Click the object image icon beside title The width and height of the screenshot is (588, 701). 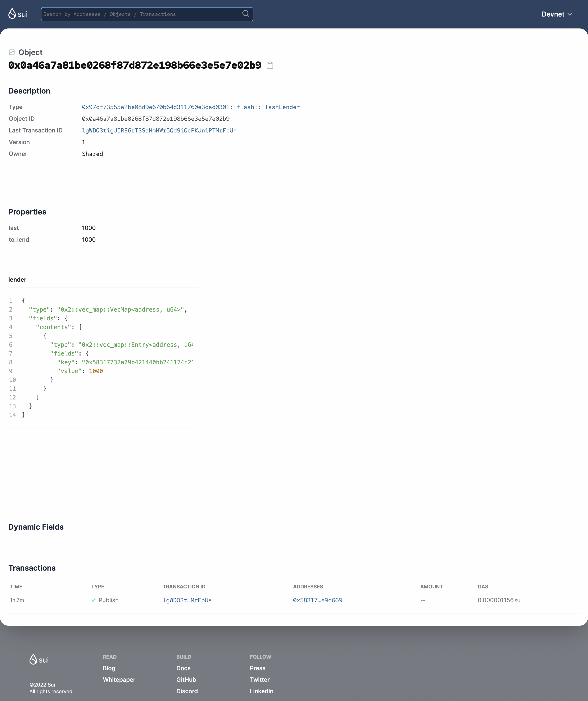tap(12, 52)
